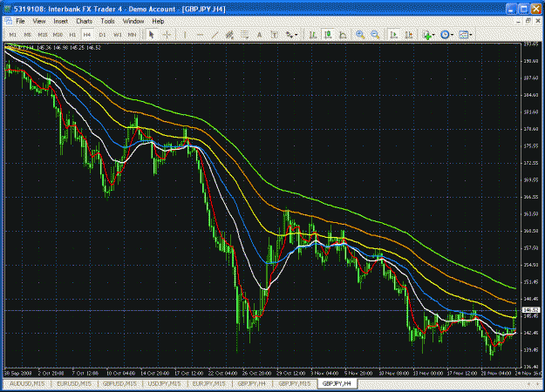
Task: Set timeframe to D1
Action: tap(102, 35)
